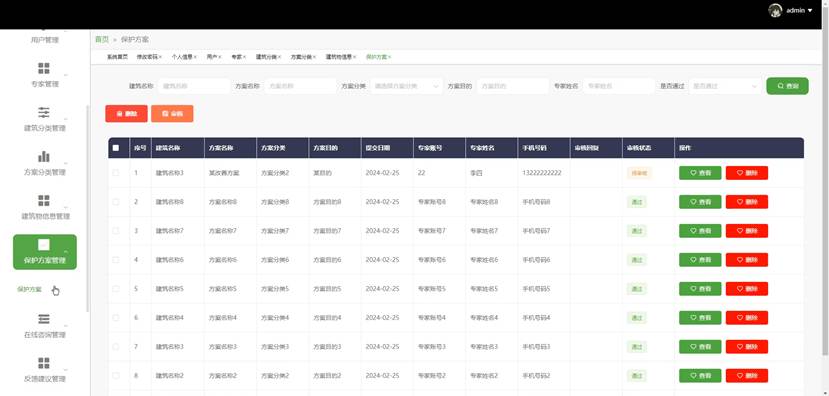This screenshot has width=829, height=396.
Task: Open 在线咨询管理 via its list icon
Action: pyautogui.click(x=44, y=319)
